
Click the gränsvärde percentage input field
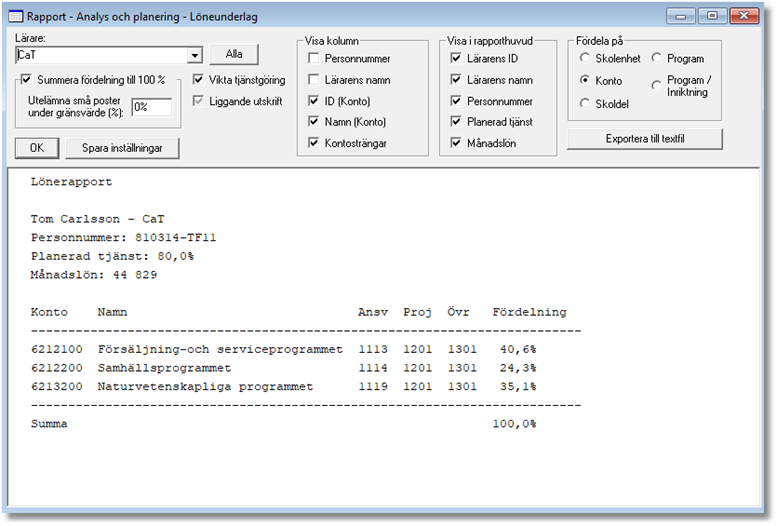151,106
